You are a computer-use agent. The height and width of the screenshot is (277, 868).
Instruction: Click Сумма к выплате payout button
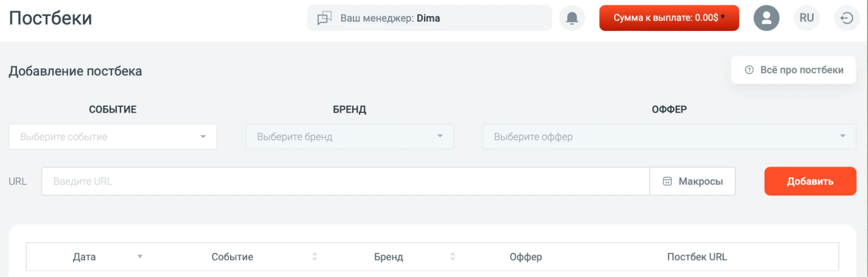669,18
